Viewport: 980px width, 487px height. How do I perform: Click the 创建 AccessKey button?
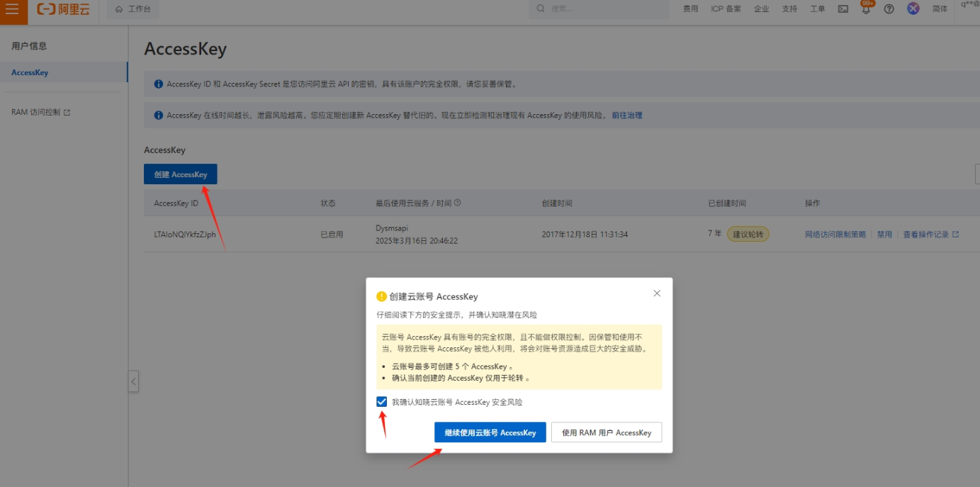point(181,174)
